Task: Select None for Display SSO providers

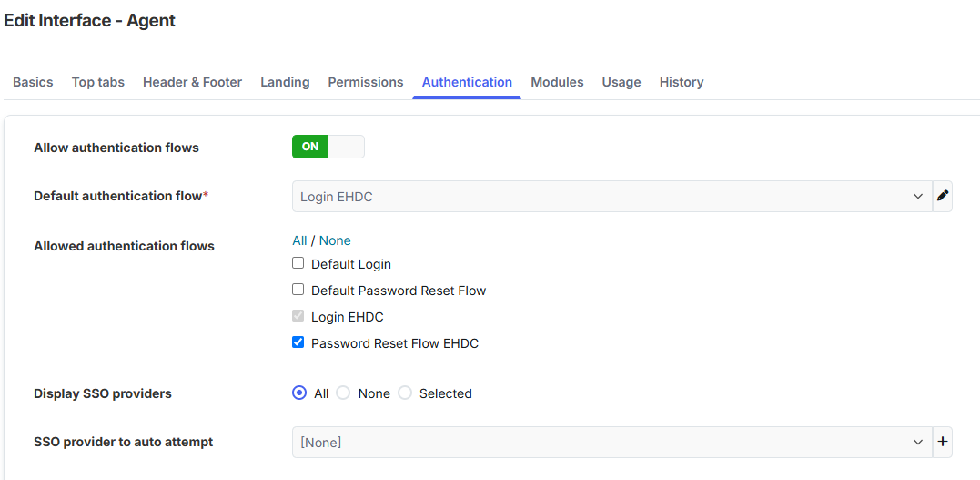Action: [x=343, y=393]
